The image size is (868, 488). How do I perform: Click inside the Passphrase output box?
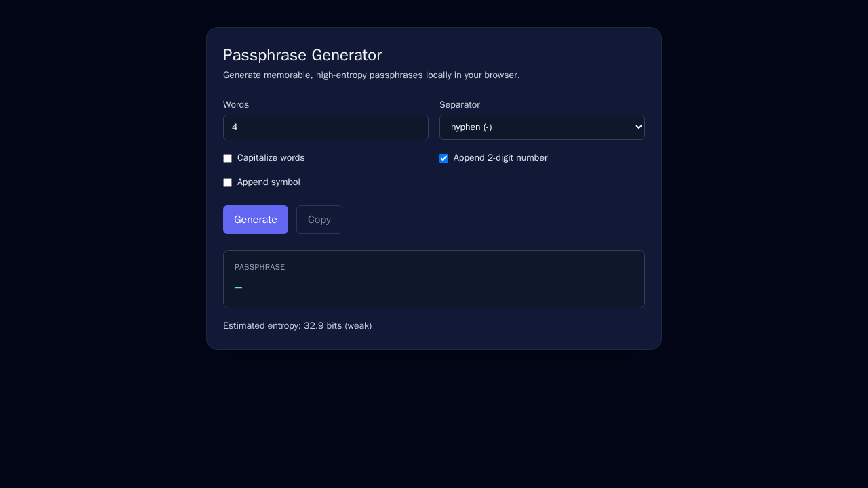pos(434,279)
